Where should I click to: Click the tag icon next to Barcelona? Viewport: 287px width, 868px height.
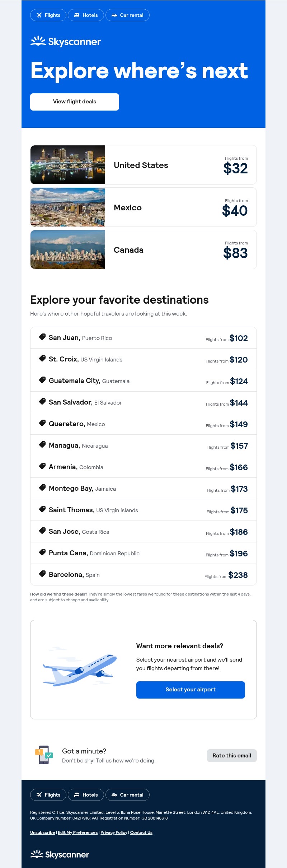[42, 574]
